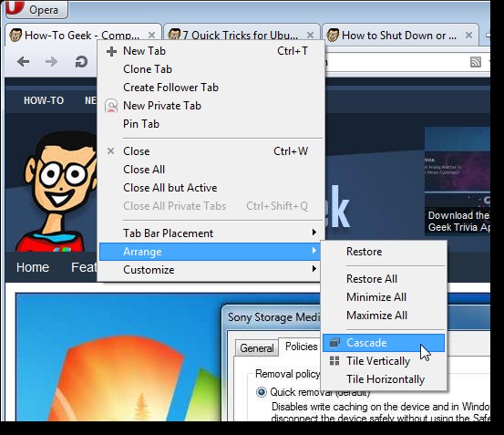This screenshot has width=504, height=435.
Task: Close the 7 Quick Tricks for Ubu... tab
Action: 310,35
